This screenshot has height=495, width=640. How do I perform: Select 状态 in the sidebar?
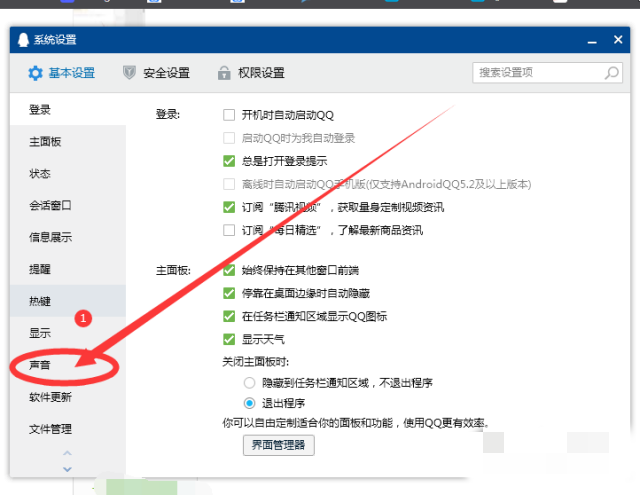68,173
